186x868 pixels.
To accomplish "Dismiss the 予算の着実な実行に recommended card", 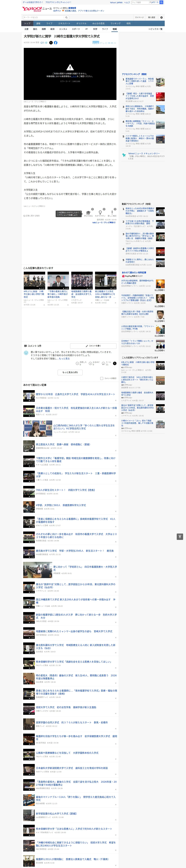I will (x=68, y=305).
